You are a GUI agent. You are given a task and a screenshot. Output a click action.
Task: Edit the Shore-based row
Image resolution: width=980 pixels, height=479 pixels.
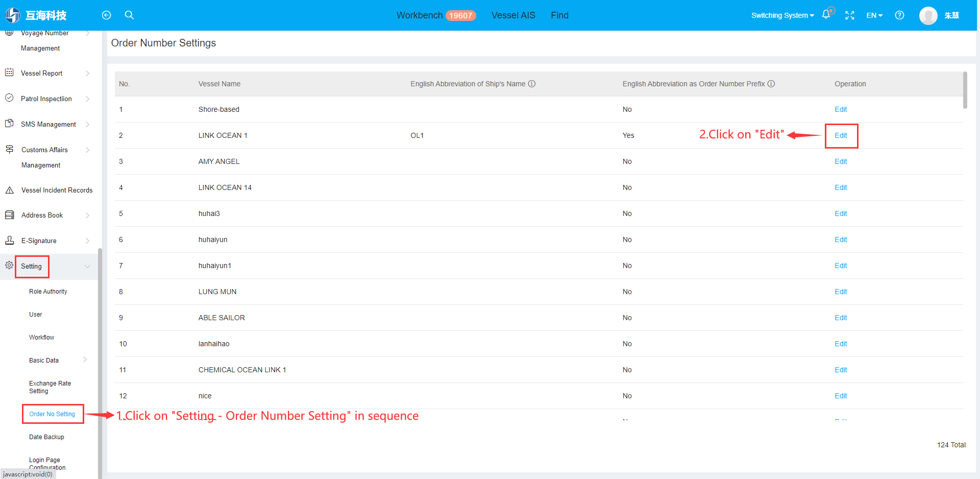(841, 109)
